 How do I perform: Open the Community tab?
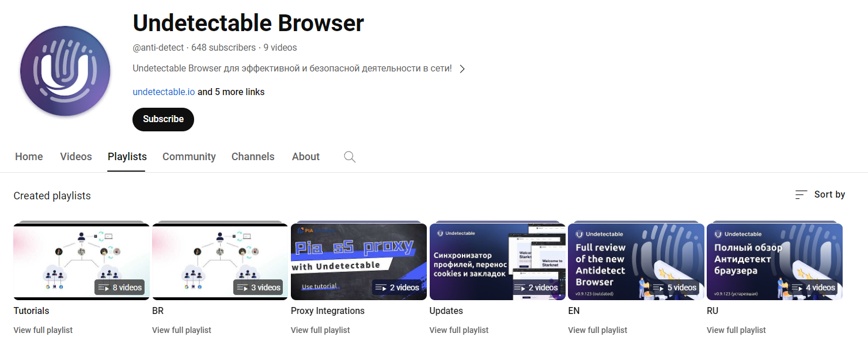click(x=189, y=156)
